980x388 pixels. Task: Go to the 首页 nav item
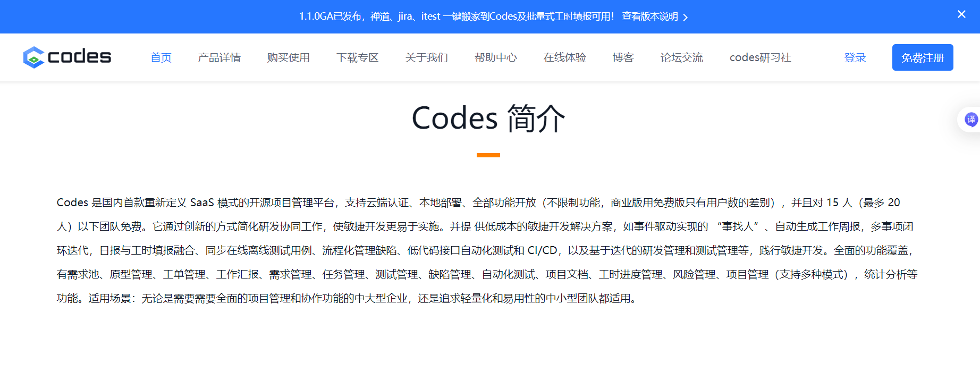[161, 57]
